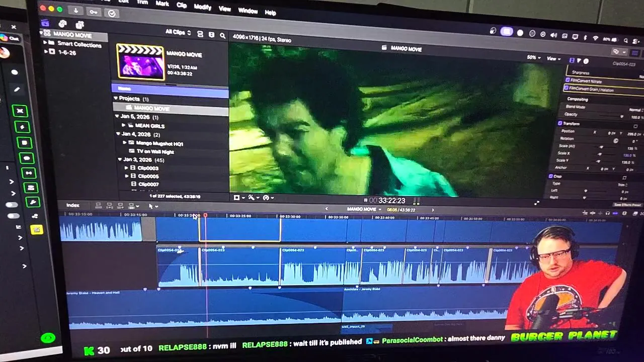Screen dimensions: 644x362
Task: Open the overwrite edit options button
Action: (133, 206)
